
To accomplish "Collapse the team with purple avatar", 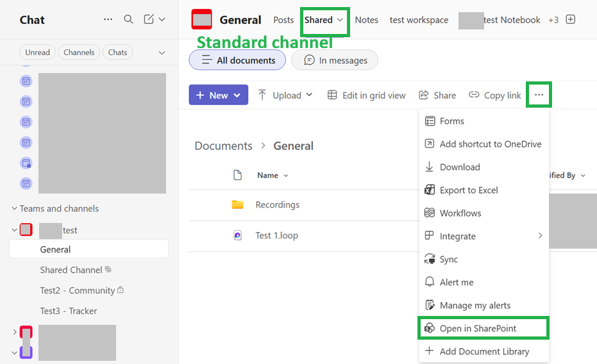I will pyautogui.click(x=15, y=352).
